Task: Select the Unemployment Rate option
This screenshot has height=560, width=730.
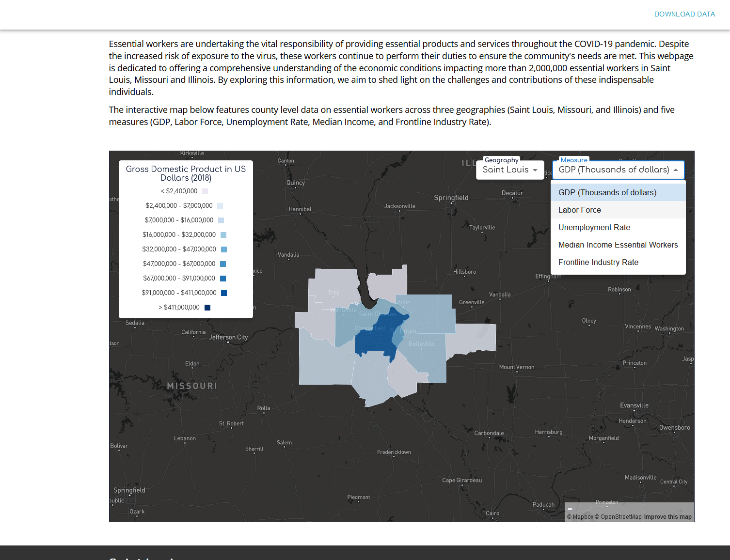Action: [x=594, y=227]
